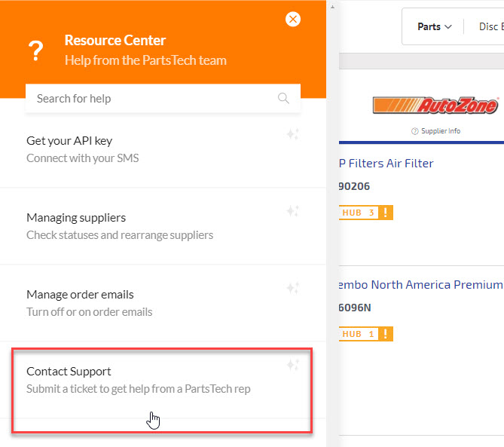The height and width of the screenshot is (447, 504).
Task: Open the North America Premium product link
Action: (421, 285)
